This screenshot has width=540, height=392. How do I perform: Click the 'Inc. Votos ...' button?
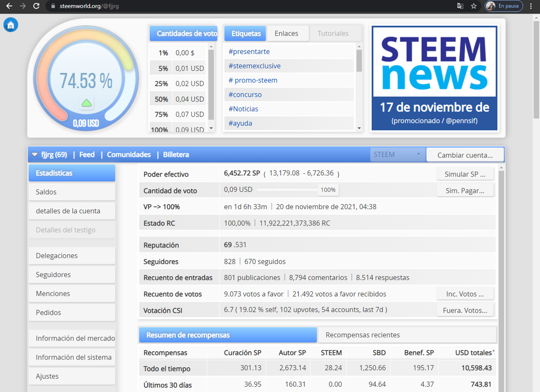[x=465, y=294]
